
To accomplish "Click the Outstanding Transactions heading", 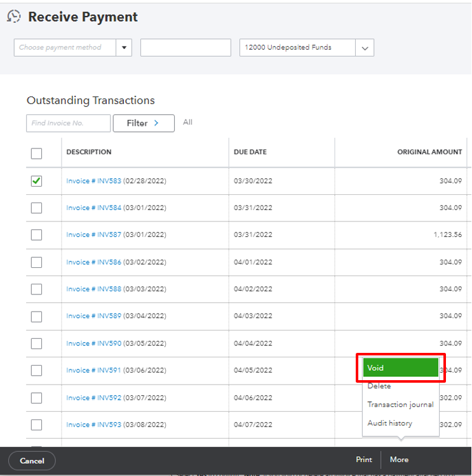I will point(91,100).
